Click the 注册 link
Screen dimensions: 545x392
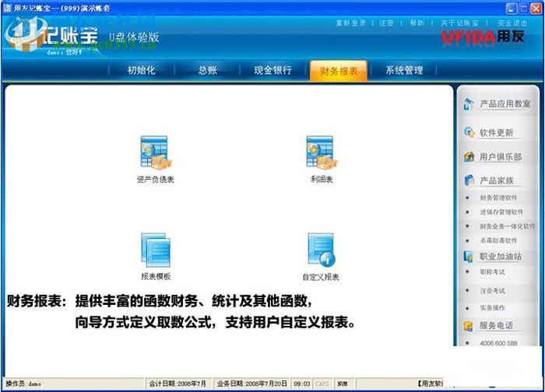coord(386,23)
